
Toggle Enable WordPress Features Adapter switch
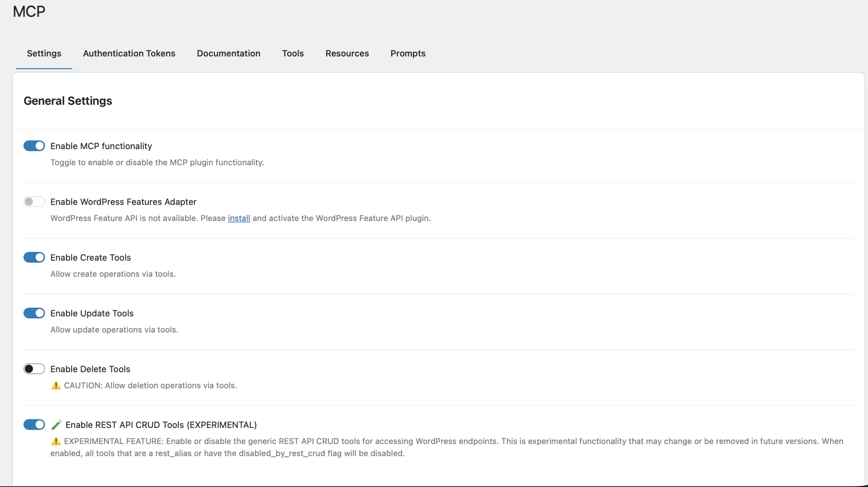click(34, 202)
